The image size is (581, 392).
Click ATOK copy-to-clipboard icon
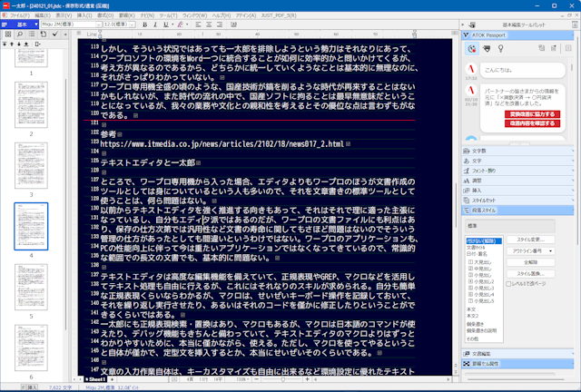point(542,48)
